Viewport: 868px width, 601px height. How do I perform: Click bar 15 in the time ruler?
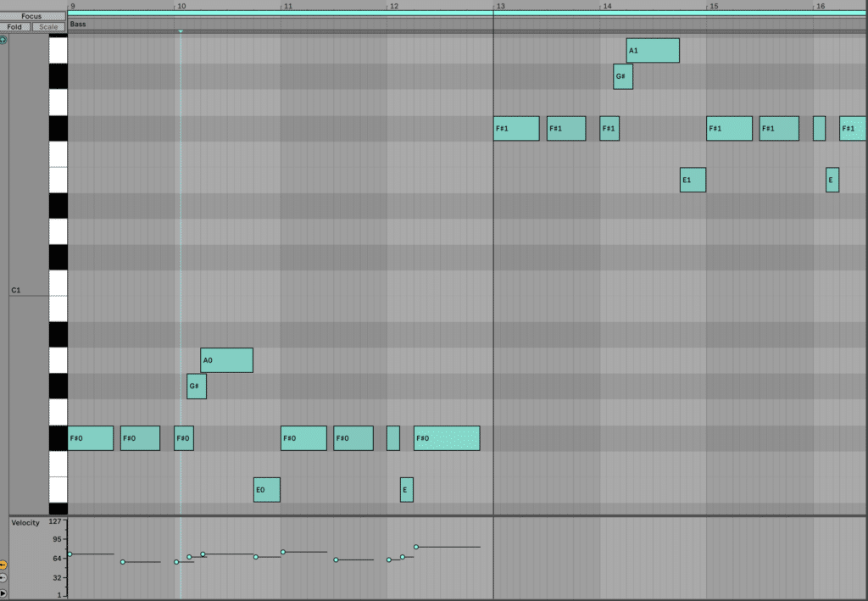(x=714, y=6)
